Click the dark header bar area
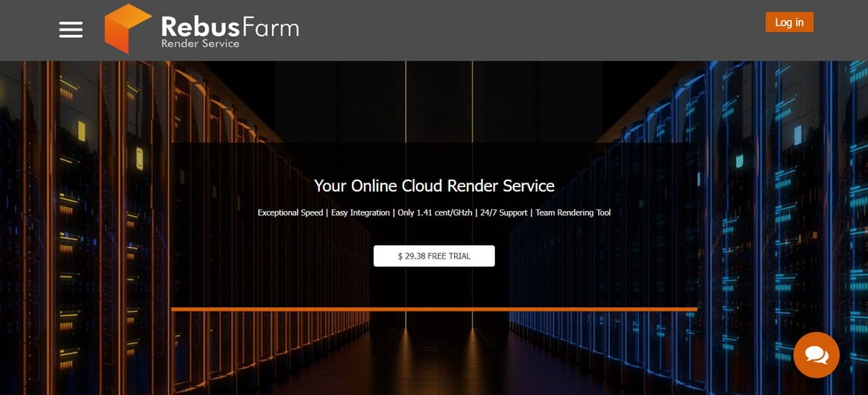Viewport: 868px width, 395px height. [467, 29]
